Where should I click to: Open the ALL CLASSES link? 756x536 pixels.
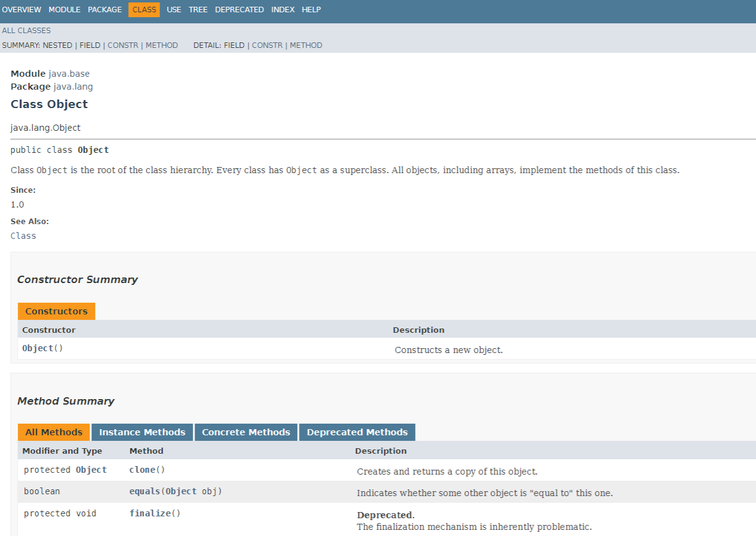26,31
